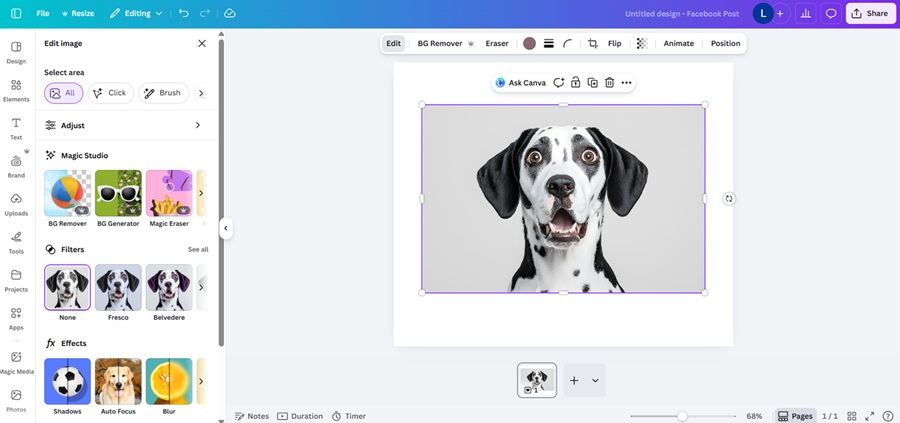The height and width of the screenshot is (423, 900).
Task: Expand the Adjust section
Action: coord(126,125)
